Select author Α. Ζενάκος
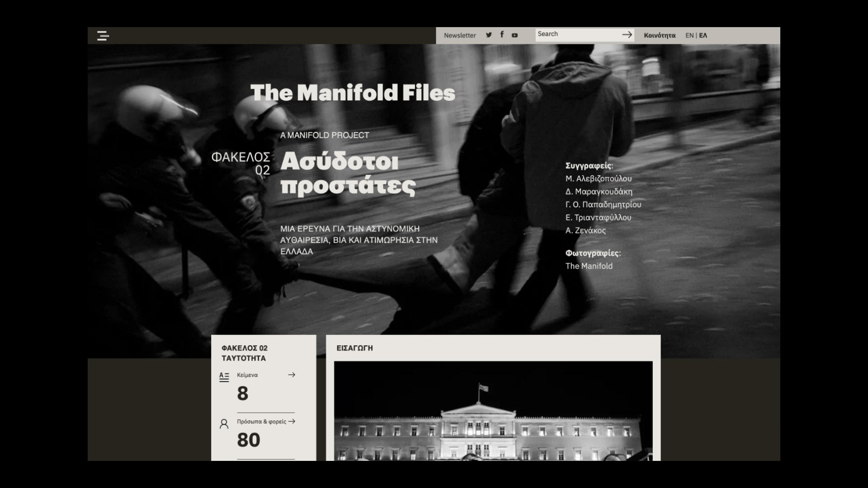The width and height of the screenshot is (868, 488). click(x=585, y=230)
